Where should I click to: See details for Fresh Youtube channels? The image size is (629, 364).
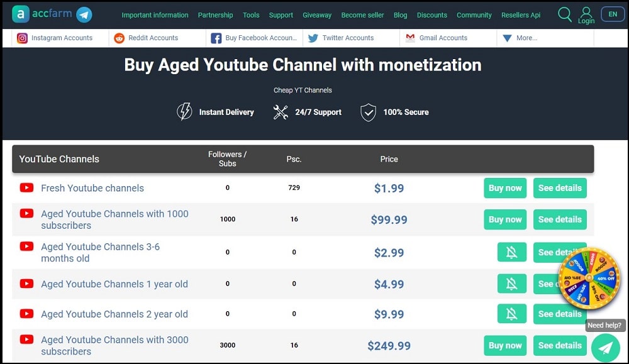[x=560, y=188]
